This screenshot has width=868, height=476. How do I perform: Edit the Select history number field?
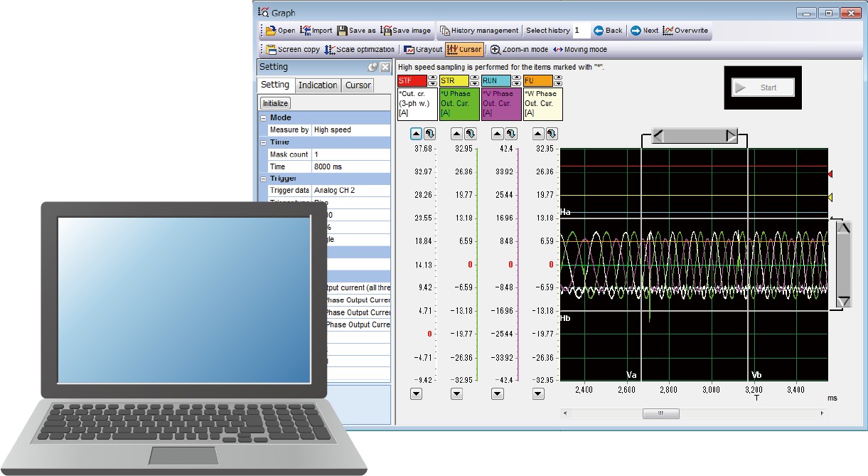(x=581, y=31)
